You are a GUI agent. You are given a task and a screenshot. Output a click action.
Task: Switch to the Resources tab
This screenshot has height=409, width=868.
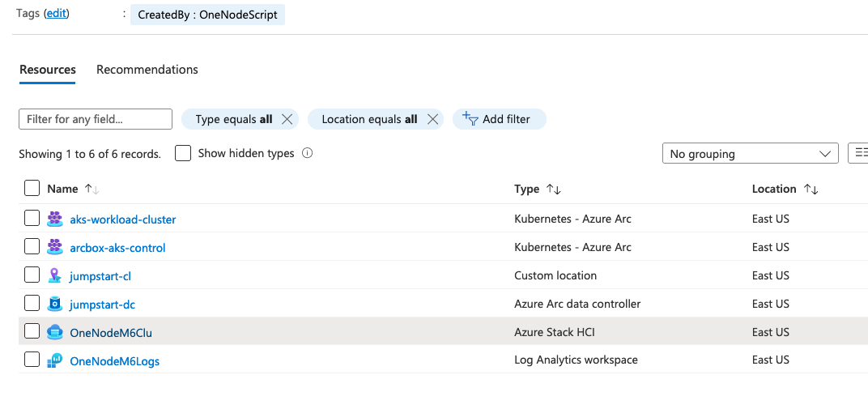click(x=48, y=70)
